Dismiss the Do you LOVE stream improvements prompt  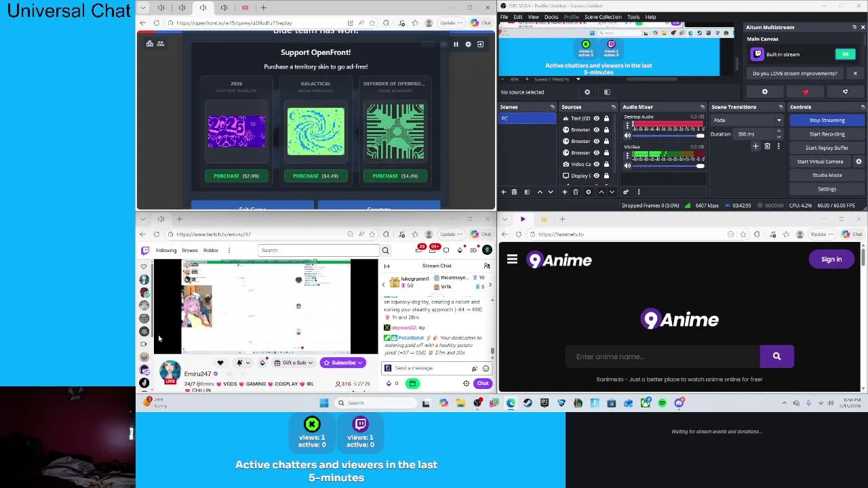coord(855,73)
